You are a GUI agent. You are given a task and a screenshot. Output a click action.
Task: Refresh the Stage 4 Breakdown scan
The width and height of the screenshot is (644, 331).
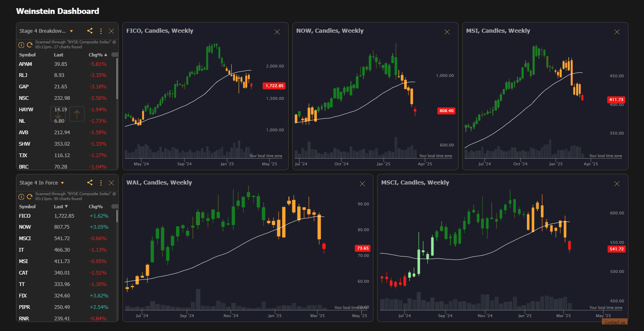pos(29,45)
